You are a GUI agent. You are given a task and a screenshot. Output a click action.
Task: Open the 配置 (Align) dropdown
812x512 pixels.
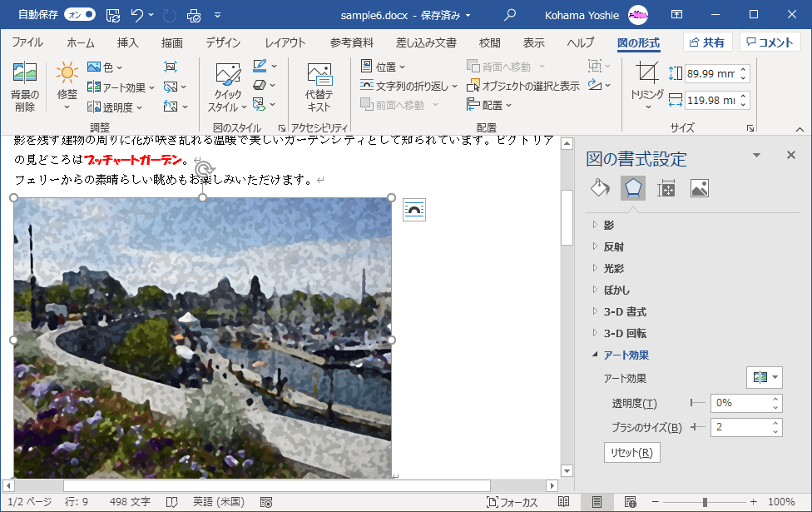pos(489,105)
